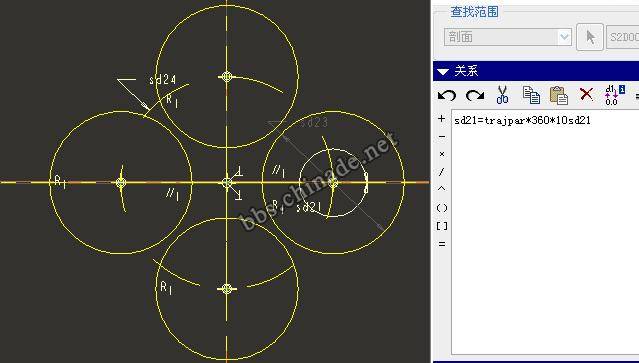Viewport: 639px width, 363px height.
Task: Collapse the 关系 section triangle
Action: click(x=443, y=72)
